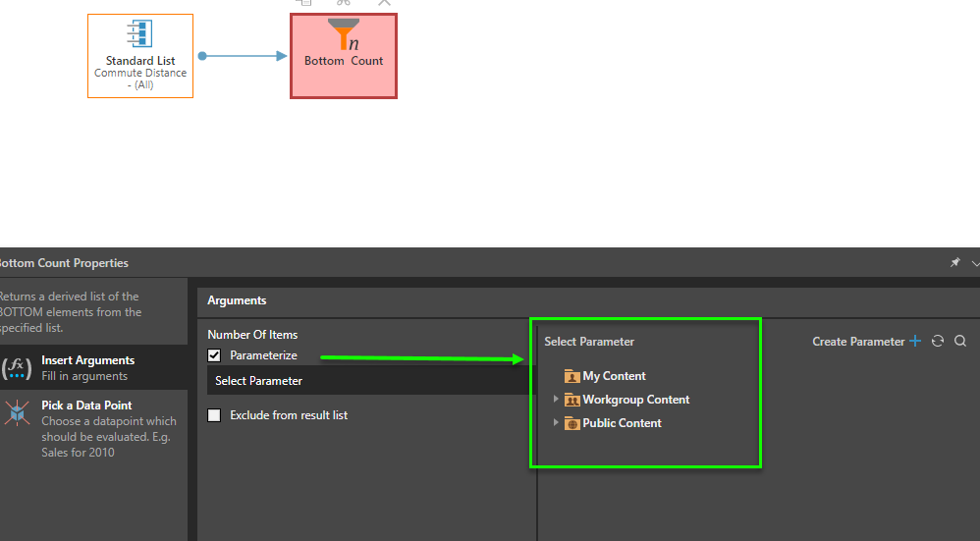This screenshot has height=541, width=980.
Task: Expand the Workgroup Content folder arrow
Action: tap(556, 400)
